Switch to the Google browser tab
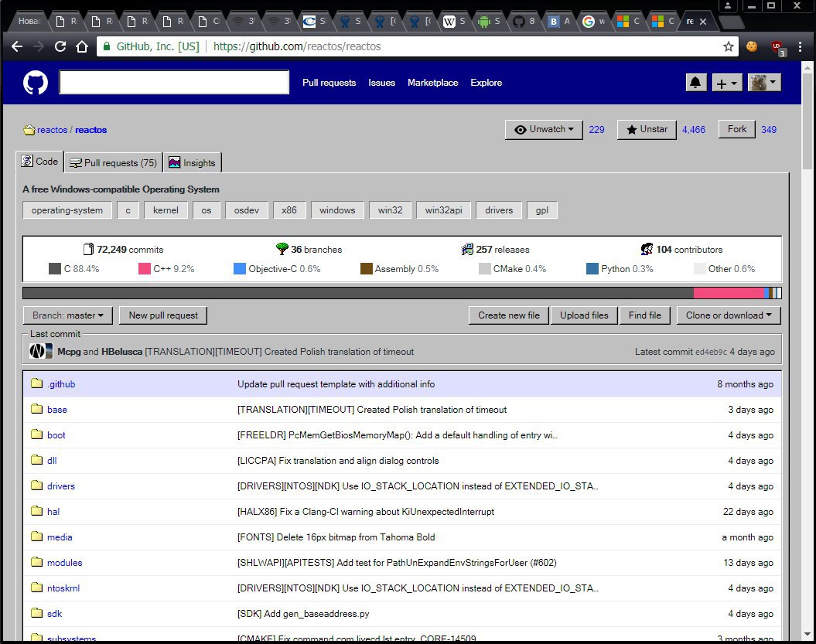 [x=592, y=22]
